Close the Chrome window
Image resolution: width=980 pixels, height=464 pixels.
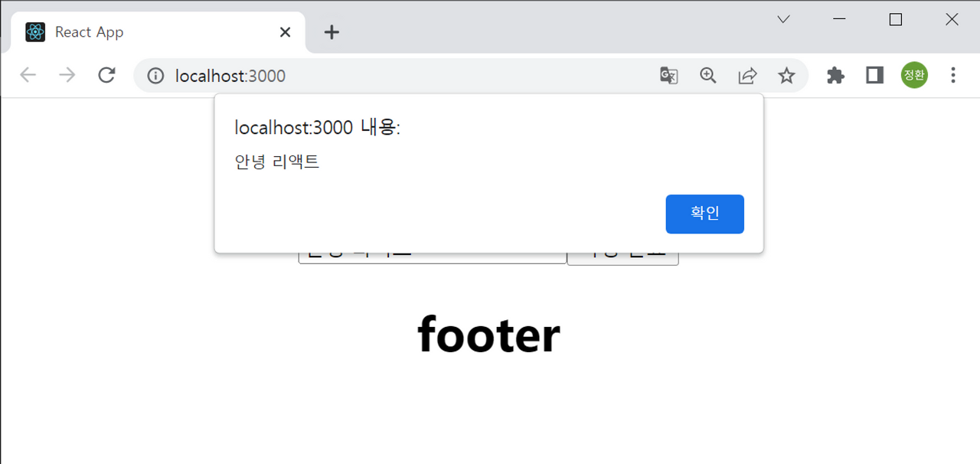(x=952, y=20)
